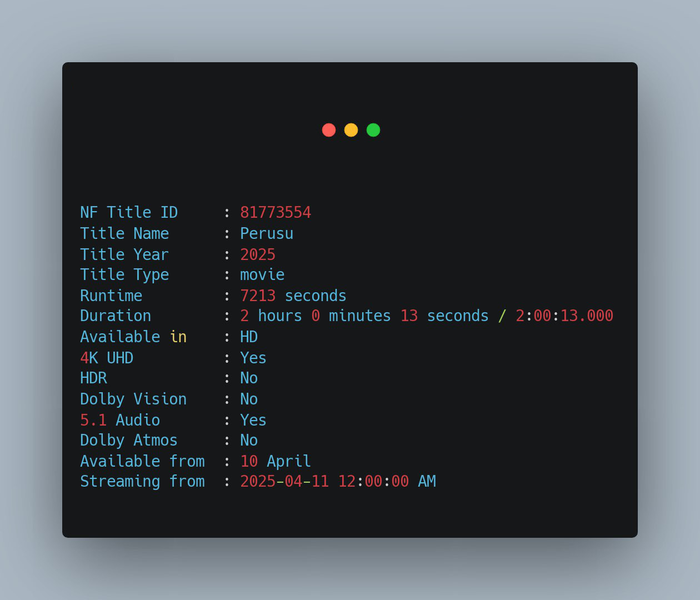
Task: Click the green maximize dot
Action: tap(373, 130)
